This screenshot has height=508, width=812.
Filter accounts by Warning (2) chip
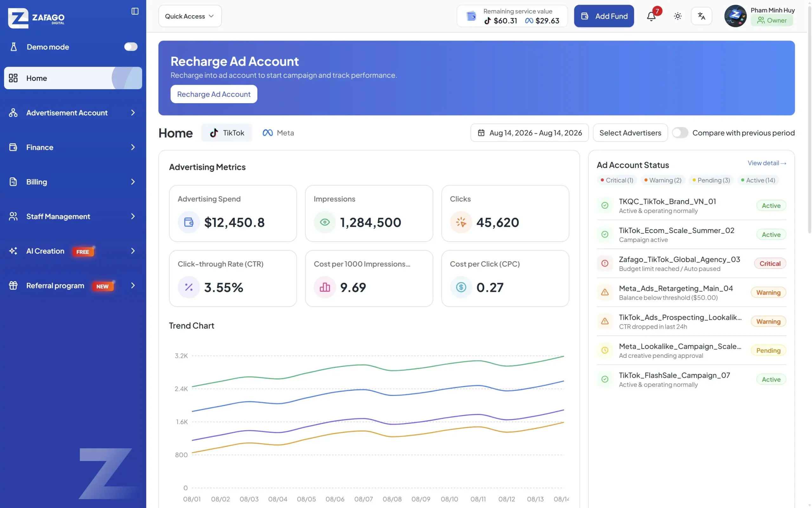click(x=663, y=180)
